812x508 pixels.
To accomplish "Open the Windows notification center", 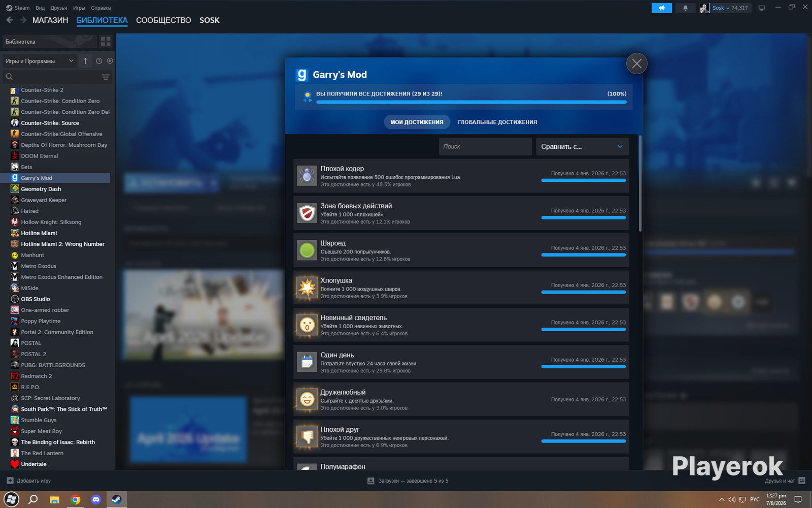I will coord(798,499).
